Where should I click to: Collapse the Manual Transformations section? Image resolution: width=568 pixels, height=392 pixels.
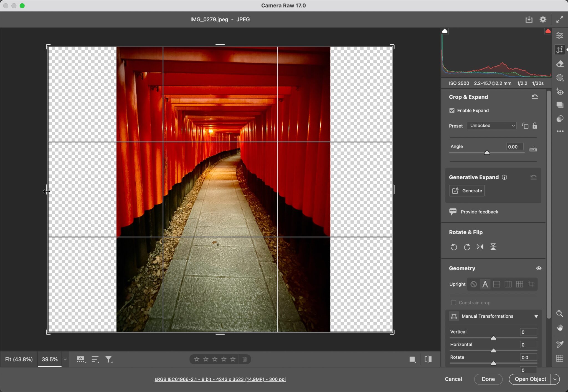tap(536, 316)
